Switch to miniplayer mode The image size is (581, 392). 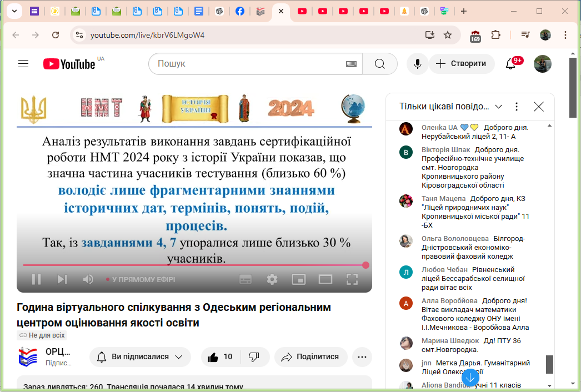pyautogui.click(x=299, y=279)
